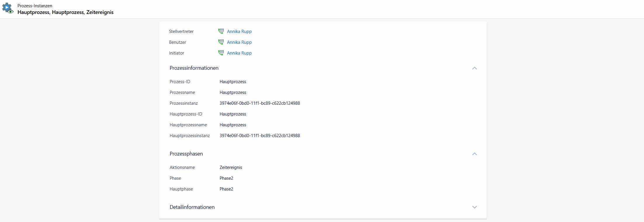Click the Hauptphase value Phase2
Image resolution: width=644 pixels, height=222 pixels.
tap(226, 189)
